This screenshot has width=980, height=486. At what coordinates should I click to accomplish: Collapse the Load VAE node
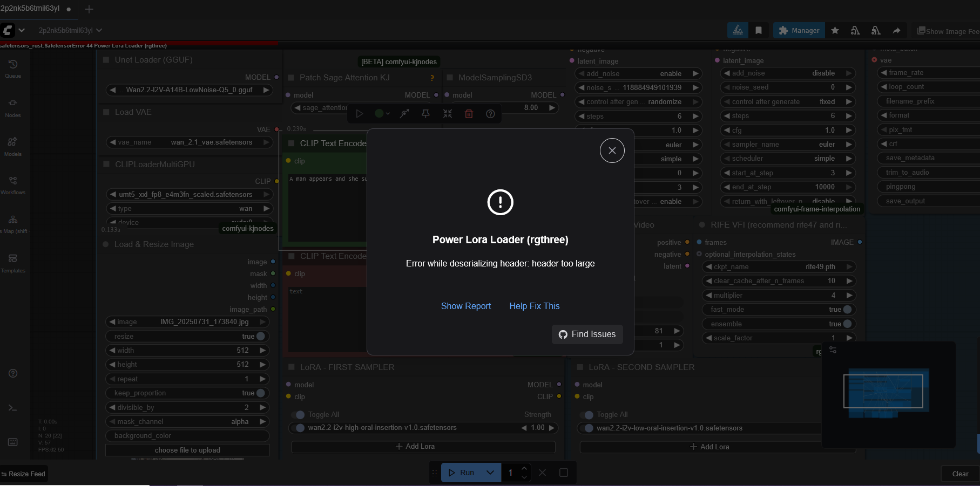click(x=106, y=112)
